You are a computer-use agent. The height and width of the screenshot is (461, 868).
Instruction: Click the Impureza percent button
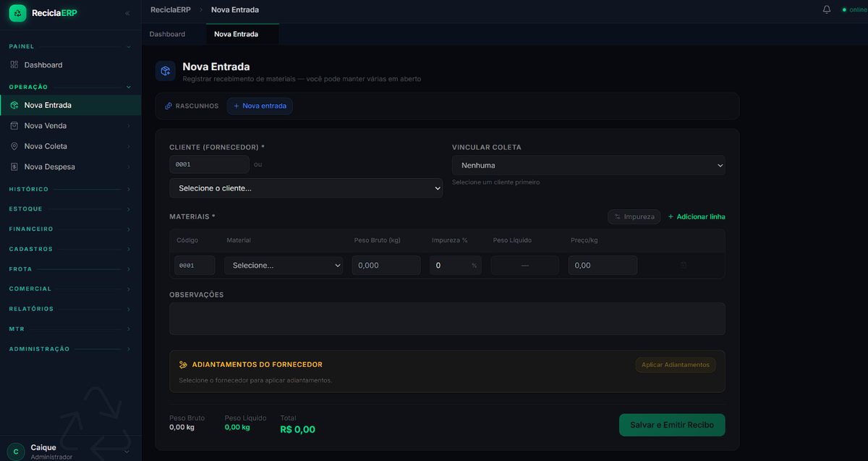click(x=634, y=216)
